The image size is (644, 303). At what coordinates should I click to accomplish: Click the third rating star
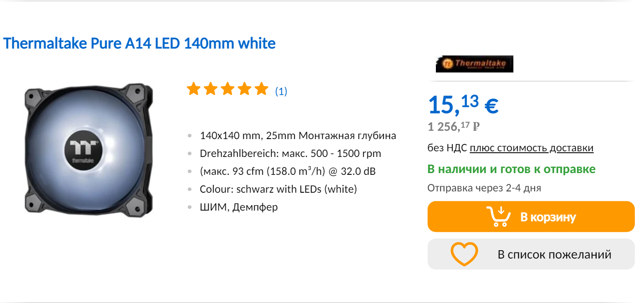(x=227, y=89)
